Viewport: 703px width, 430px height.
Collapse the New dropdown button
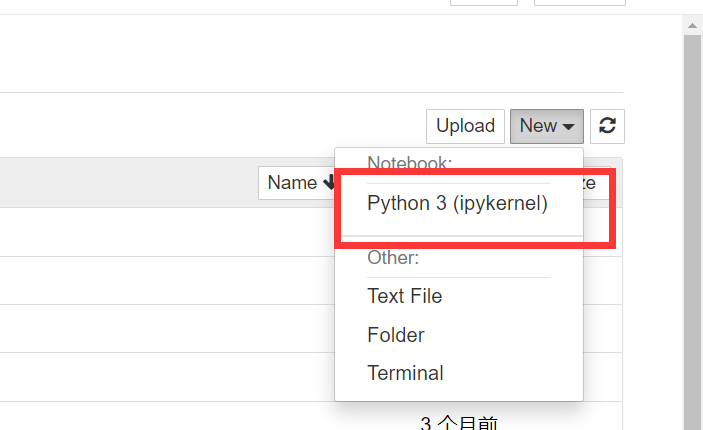(x=547, y=126)
